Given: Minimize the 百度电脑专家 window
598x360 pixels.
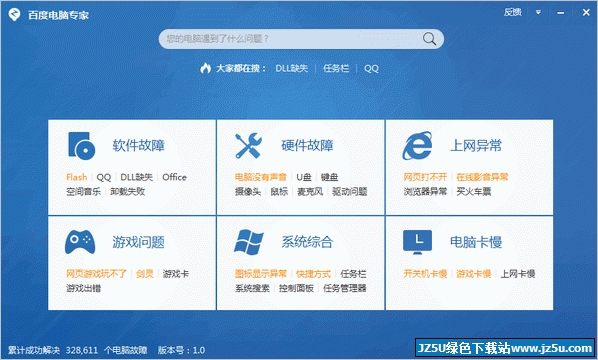Looking at the screenshot, I should click(x=561, y=13).
